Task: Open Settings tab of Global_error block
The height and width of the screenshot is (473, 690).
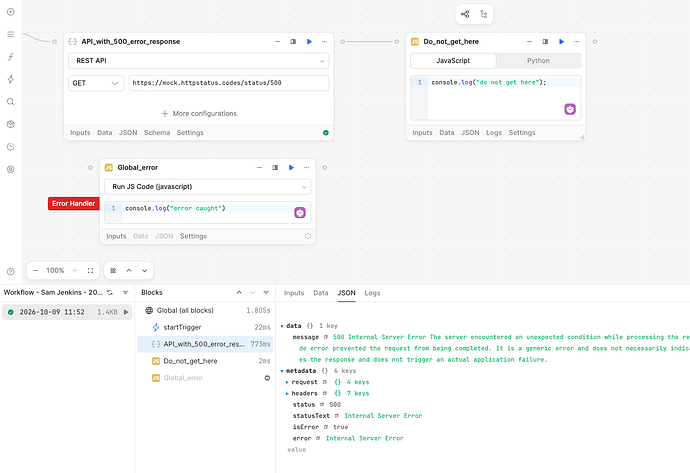Action: 193,236
